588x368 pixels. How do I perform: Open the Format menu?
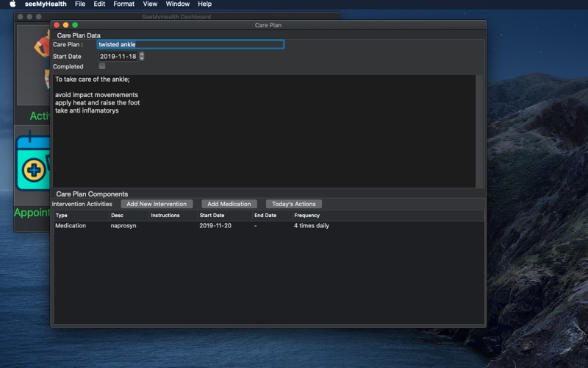tap(123, 4)
